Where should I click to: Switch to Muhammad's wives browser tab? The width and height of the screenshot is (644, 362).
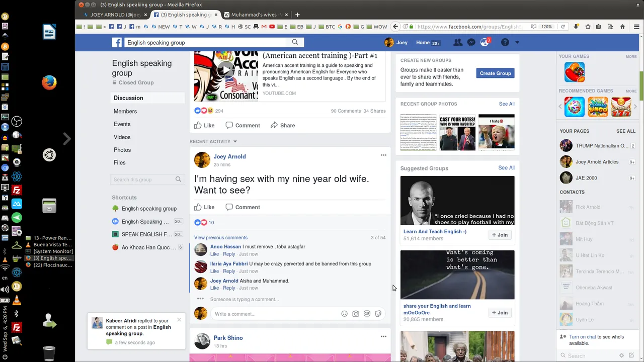click(x=256, y=15)
